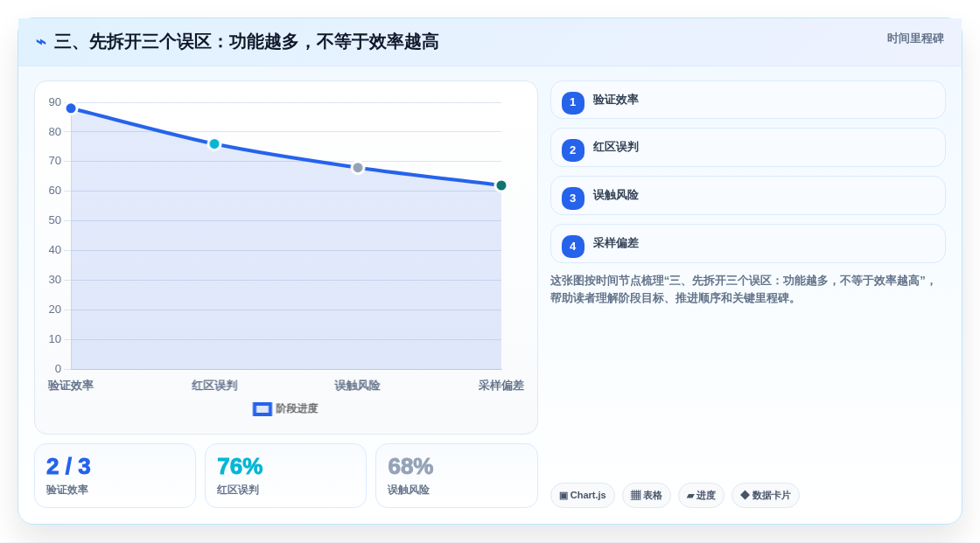The image size is (980, 543).
Task: Select the 验证效率 data point at 88
Action: pos(71,108)
